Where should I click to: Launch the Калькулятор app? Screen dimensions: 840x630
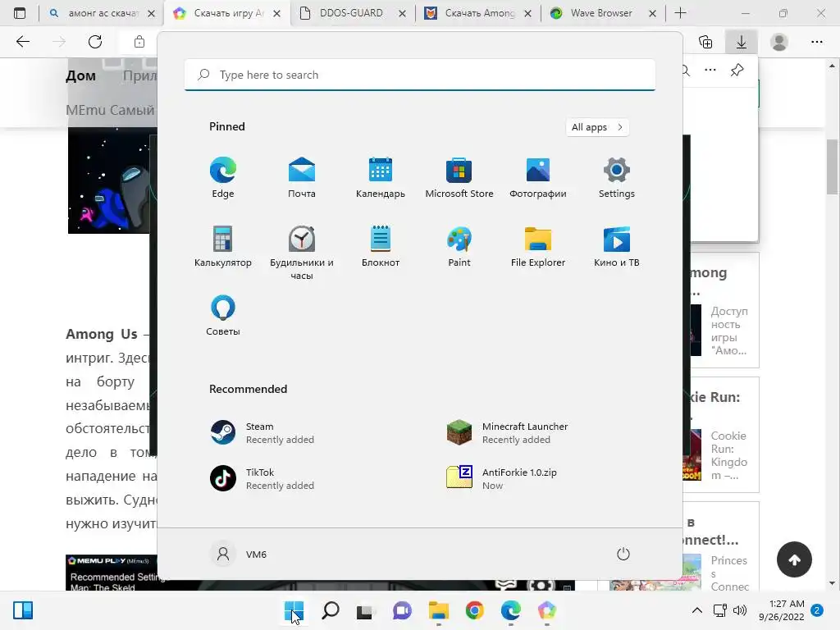pos(223,246)
